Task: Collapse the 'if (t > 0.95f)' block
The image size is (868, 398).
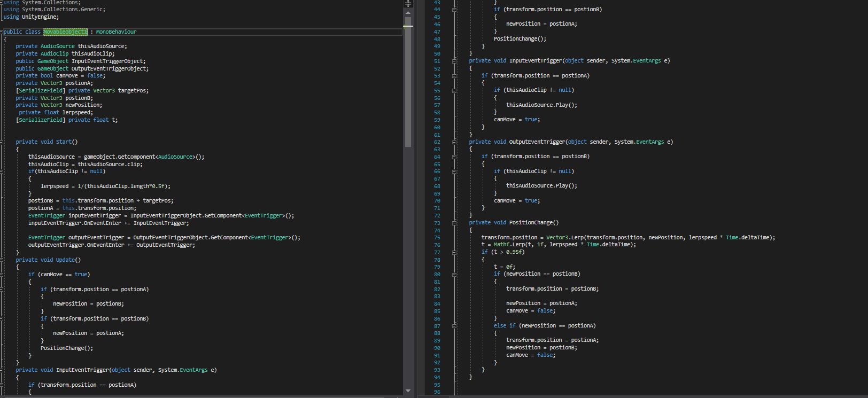Action: (454, 252)
